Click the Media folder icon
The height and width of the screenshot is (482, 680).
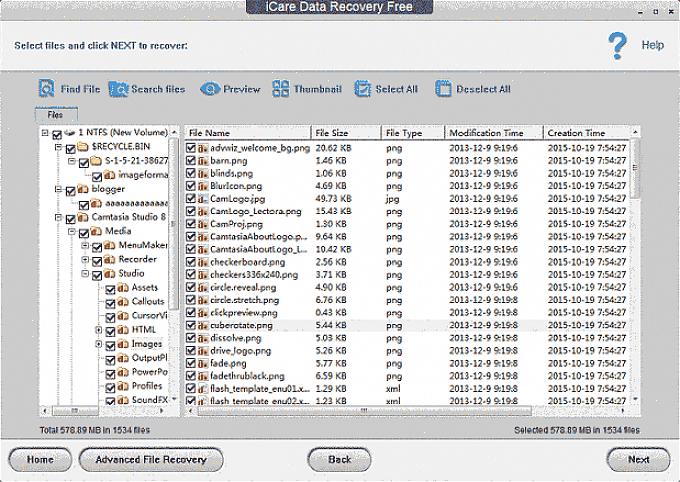coord(96,231)
